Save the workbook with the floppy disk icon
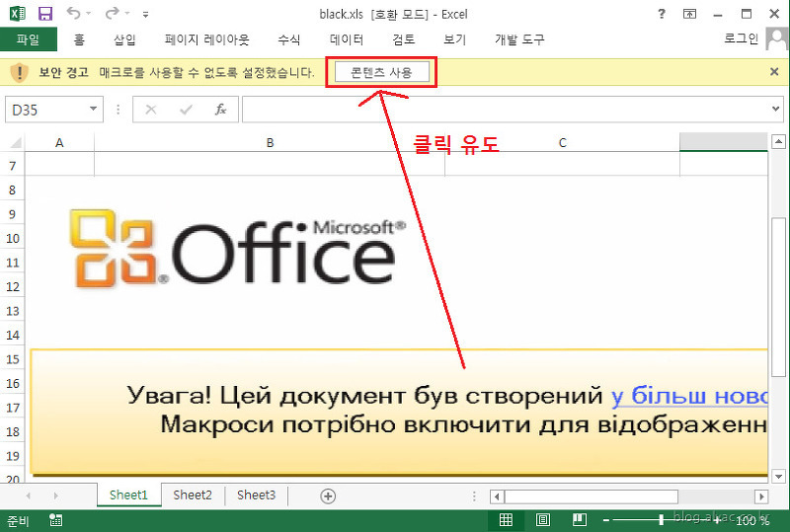The image size is (790, 532). pos(45,14)
